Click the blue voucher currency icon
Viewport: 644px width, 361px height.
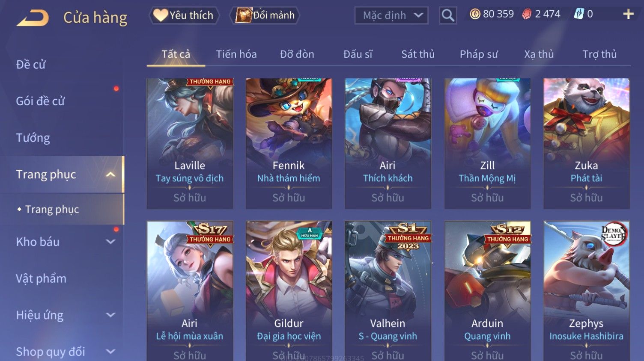(579, 14)
